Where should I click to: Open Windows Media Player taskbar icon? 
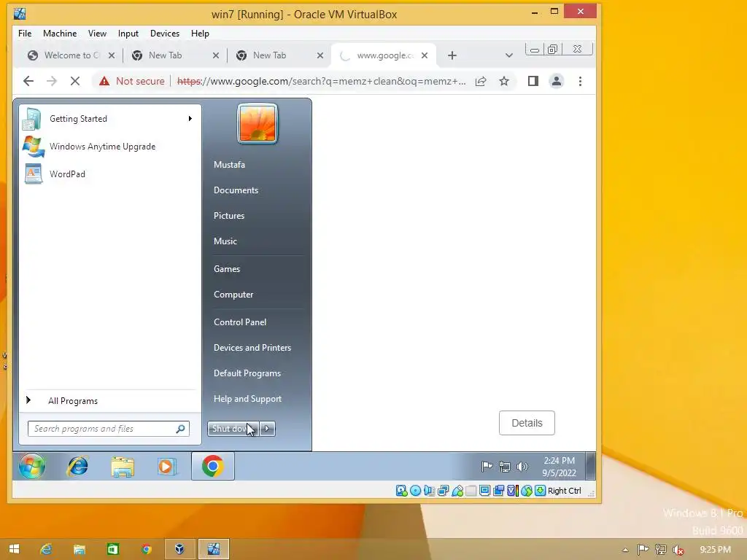[x=167, y=466]
